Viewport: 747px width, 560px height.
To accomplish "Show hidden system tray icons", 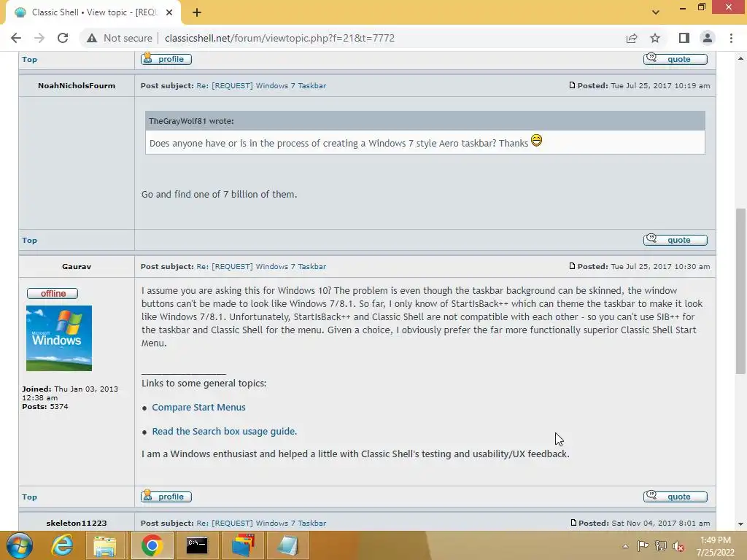I will point(625,547).
